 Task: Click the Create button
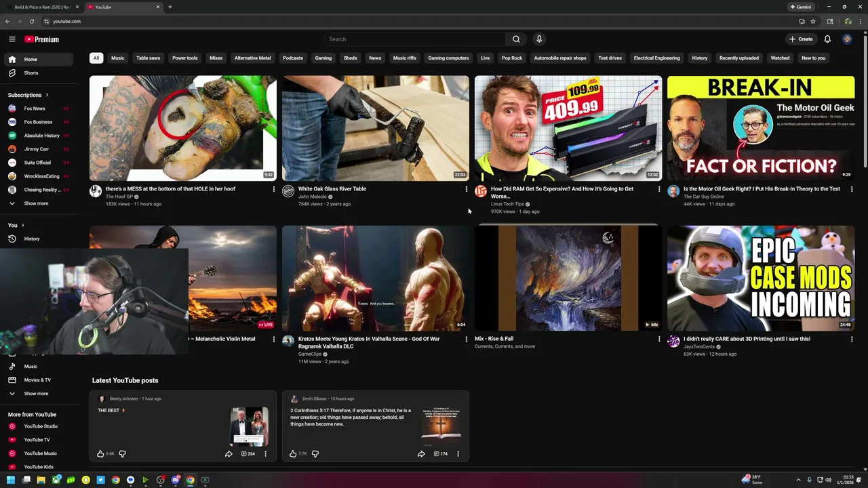(801, 39)
